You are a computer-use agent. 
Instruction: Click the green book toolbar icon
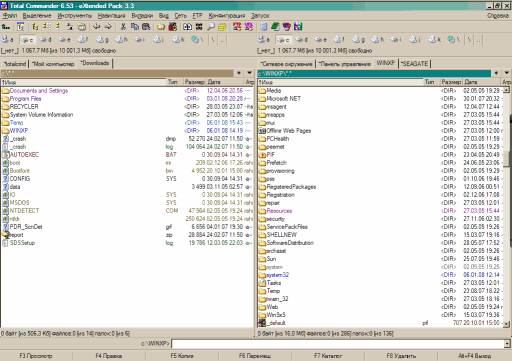275,27
